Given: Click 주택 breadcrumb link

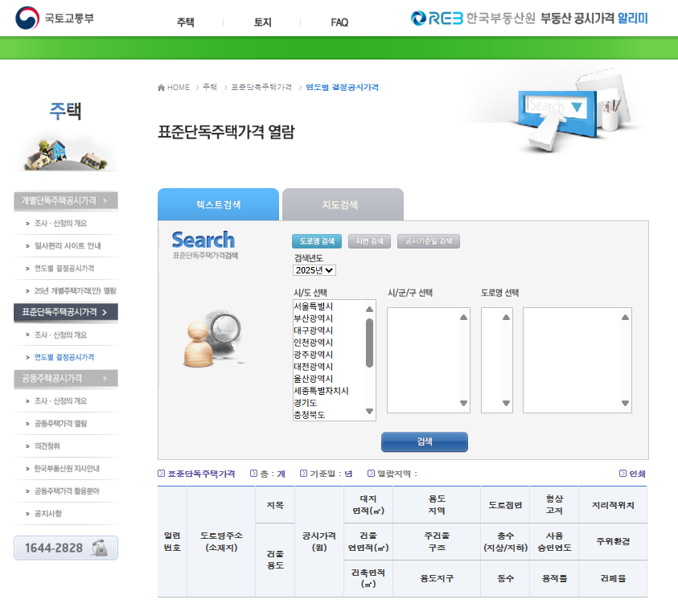Looking at the screenshot, I should click(210, 88).
